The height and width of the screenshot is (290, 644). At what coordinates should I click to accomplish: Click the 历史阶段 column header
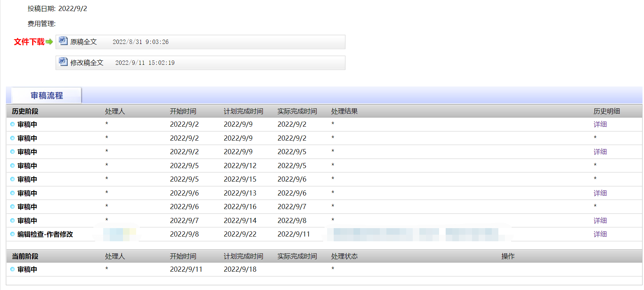point(25,111)
